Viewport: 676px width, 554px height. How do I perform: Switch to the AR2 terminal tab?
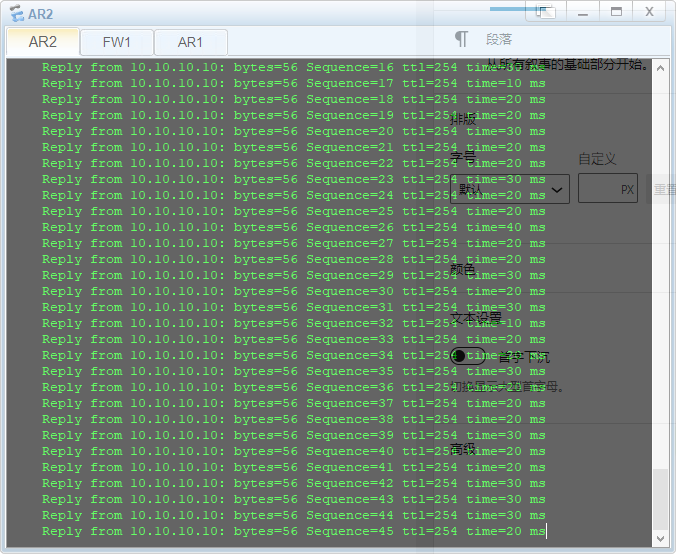(43, 42)
